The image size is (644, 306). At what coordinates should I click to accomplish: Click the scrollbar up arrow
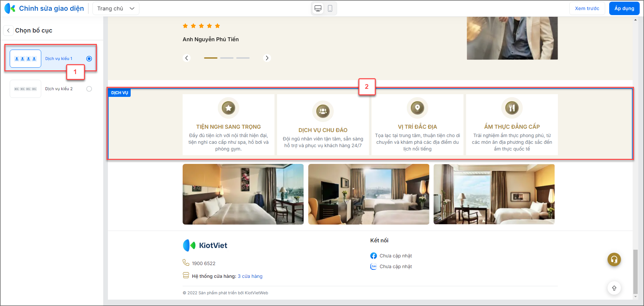[635, 20]
